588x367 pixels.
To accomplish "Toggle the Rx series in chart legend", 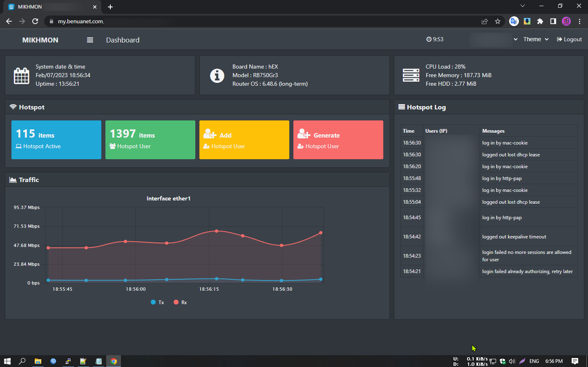I will 180,302.
